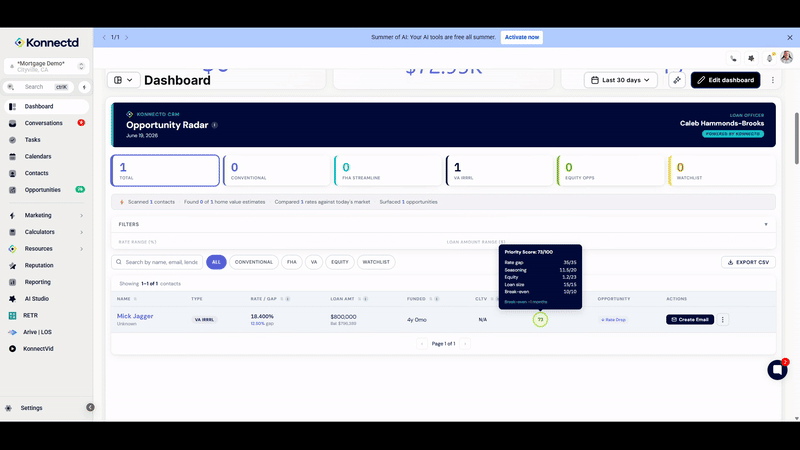Select the FHA Streamline summary card
This screenshot has height=450, width=800.
(388, 170)
